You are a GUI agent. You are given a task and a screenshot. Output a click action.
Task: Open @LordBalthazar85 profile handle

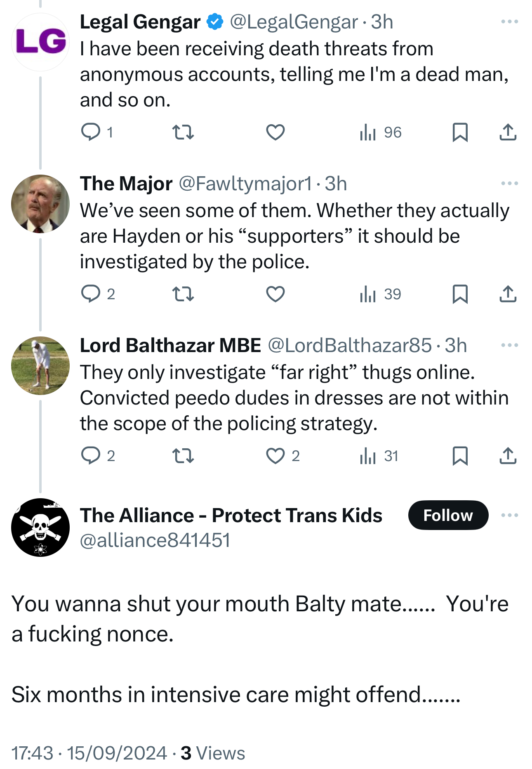click(350, 345)
